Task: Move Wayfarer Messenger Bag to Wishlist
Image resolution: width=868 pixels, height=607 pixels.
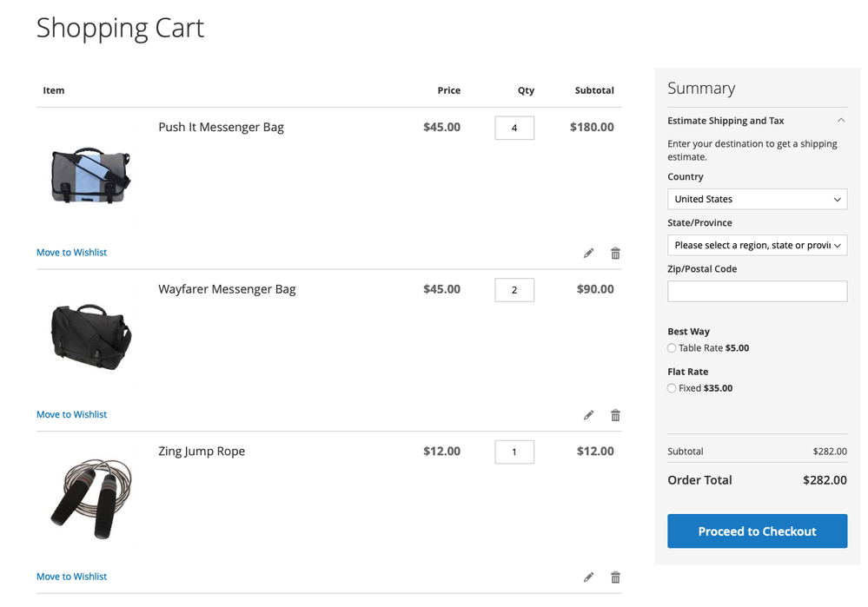Action: [71, 414]
